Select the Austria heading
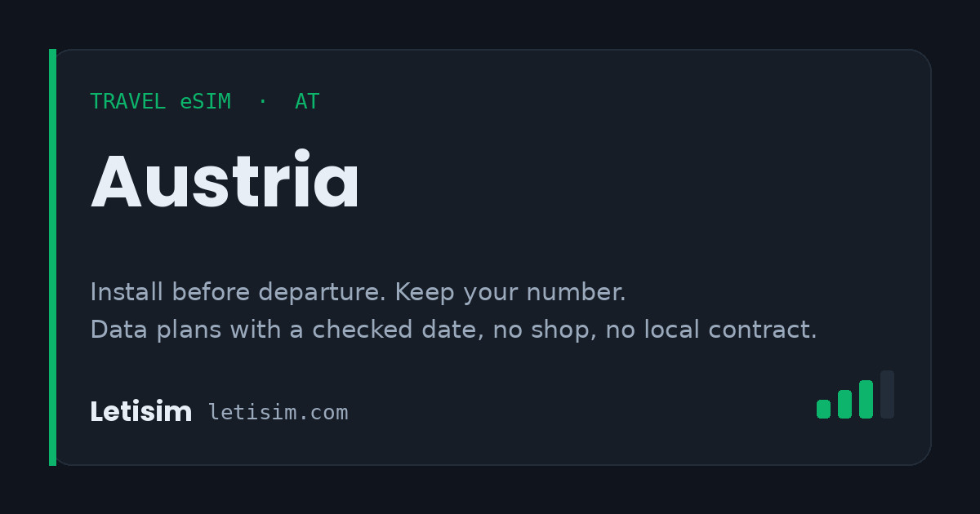The width and height of the screenshot is (980, 514). (x=225, y=182)
